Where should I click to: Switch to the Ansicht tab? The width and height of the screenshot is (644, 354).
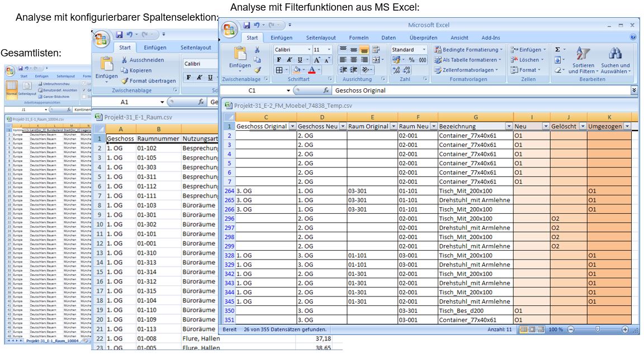[459, 38]
